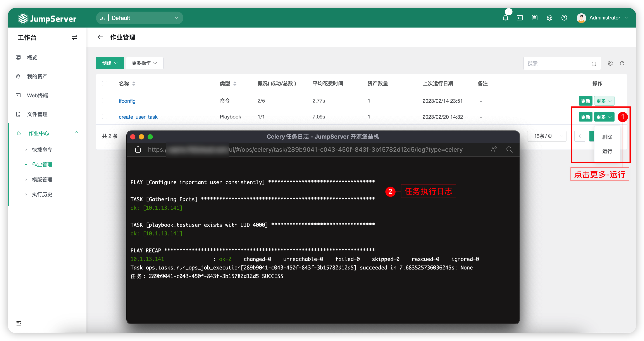Open the Default organization dropdown
The width and height of the screenshot is (644, 341).
point(139,18)
